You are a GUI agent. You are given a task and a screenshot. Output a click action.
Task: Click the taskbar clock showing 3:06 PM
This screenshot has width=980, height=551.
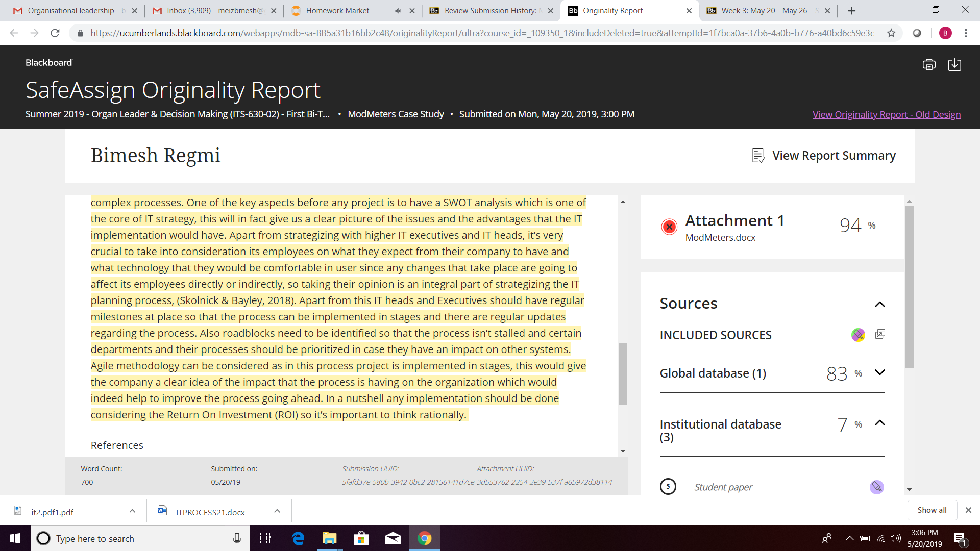[925, 538]
